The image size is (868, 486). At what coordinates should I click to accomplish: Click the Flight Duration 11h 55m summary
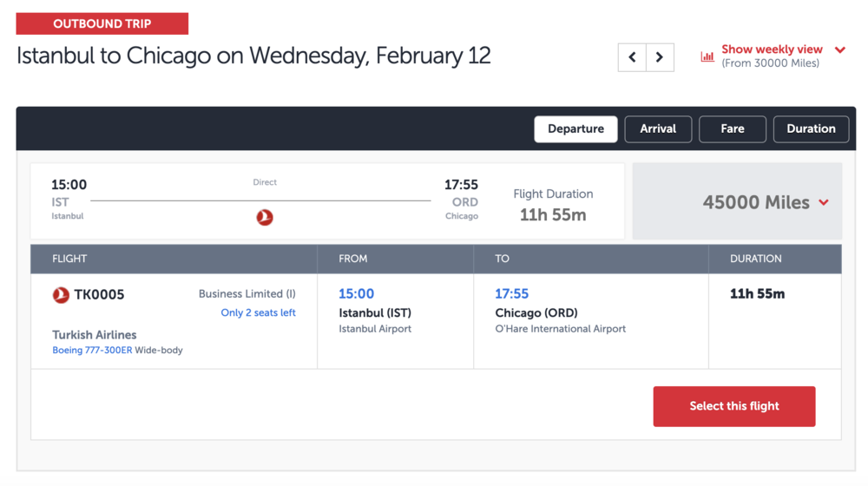[553, 205]
